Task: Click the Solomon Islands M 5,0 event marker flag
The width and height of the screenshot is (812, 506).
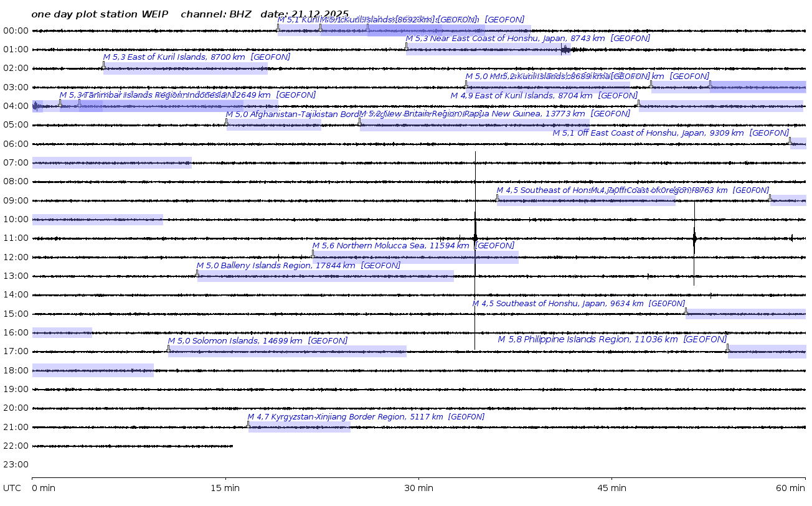Action: point(168,349)
